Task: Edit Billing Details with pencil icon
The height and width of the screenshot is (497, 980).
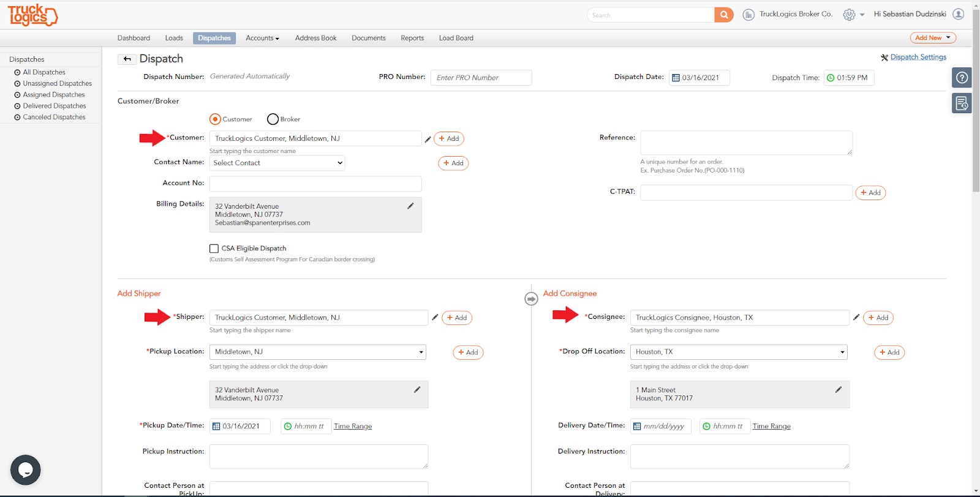Action: (x=410, y=206)
